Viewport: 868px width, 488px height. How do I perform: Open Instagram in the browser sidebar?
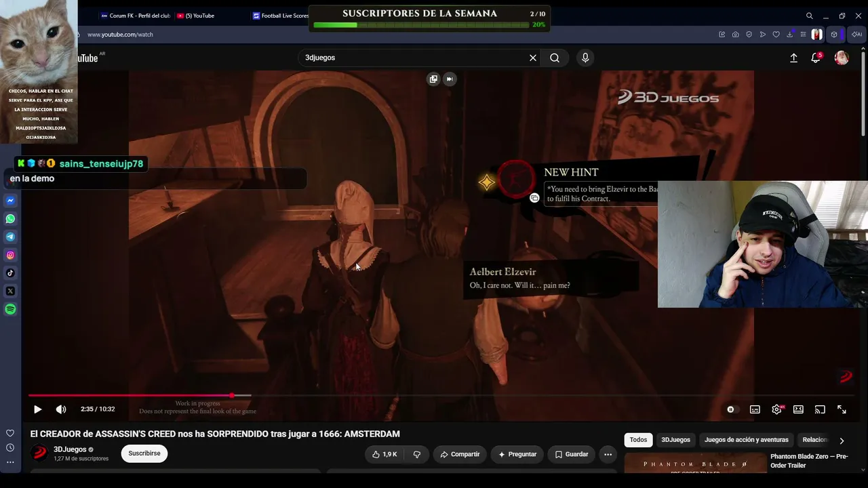pos(10,255)
